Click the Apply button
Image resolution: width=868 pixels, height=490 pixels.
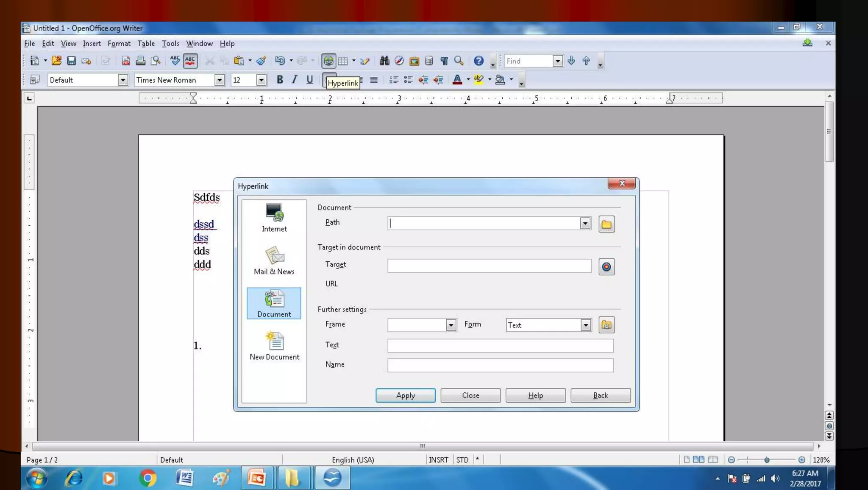405,395
